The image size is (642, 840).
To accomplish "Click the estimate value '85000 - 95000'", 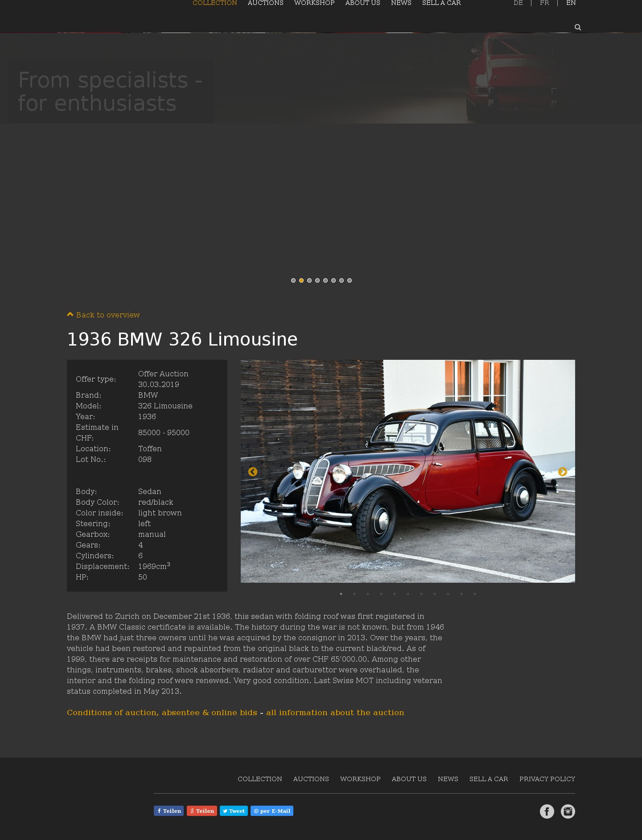I will tap(164, 432).
